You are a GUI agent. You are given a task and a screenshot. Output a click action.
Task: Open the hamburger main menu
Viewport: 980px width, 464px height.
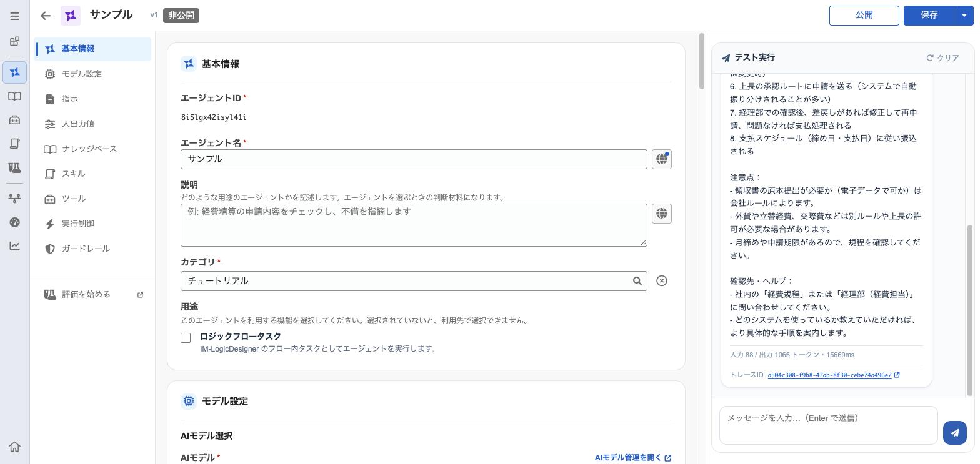click(15, 16)
